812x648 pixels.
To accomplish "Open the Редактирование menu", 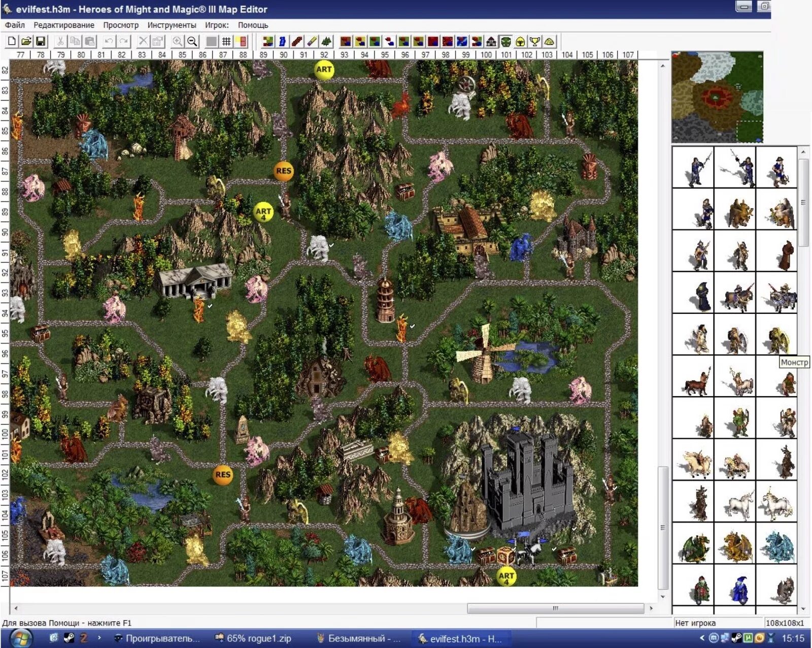I will 64,25.
